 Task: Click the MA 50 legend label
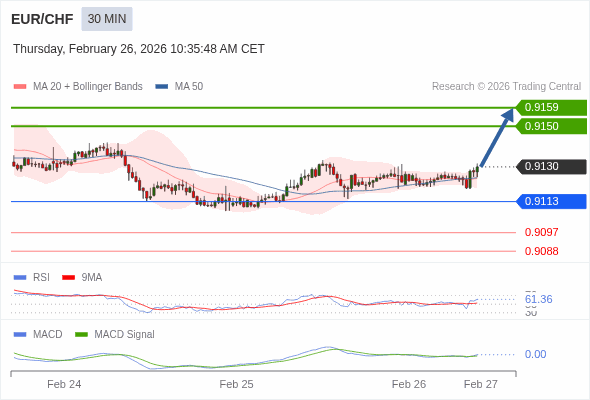(x=189, y=87)
